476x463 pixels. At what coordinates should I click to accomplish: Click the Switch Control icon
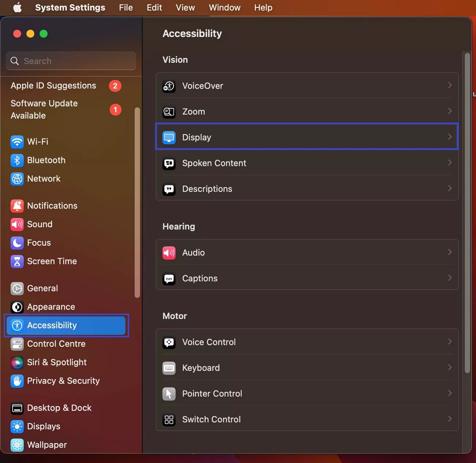click(x=169, y=419)
